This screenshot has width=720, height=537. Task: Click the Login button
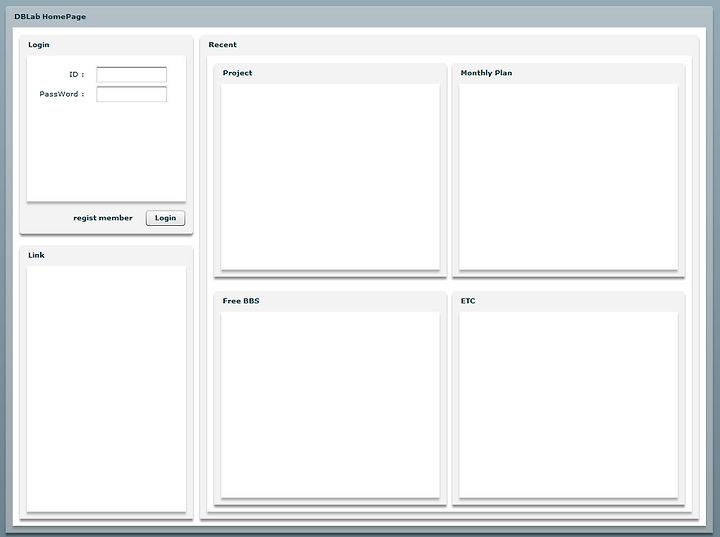165,218
